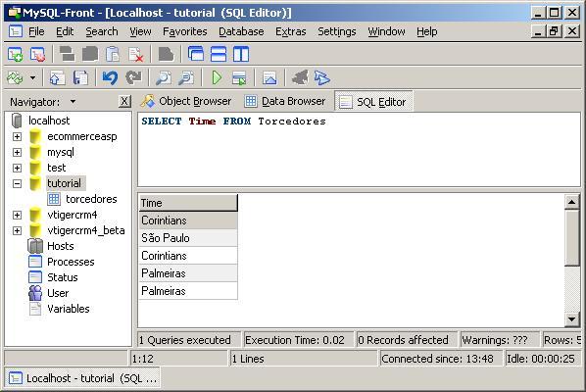Viewport: 586px width, 392px height.
Task: Open User in the Navigator
Action: (x=58, y=293)
